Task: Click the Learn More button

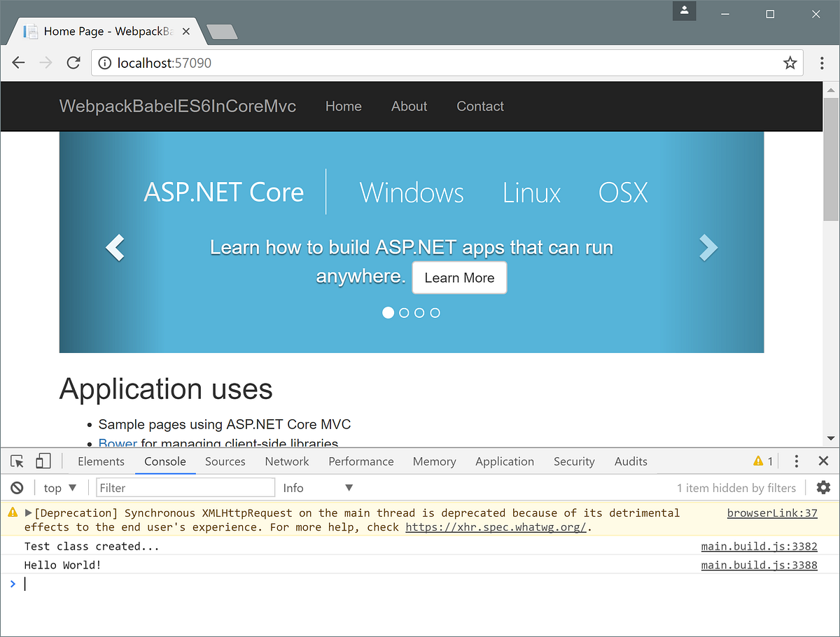Action: [459, 277]
